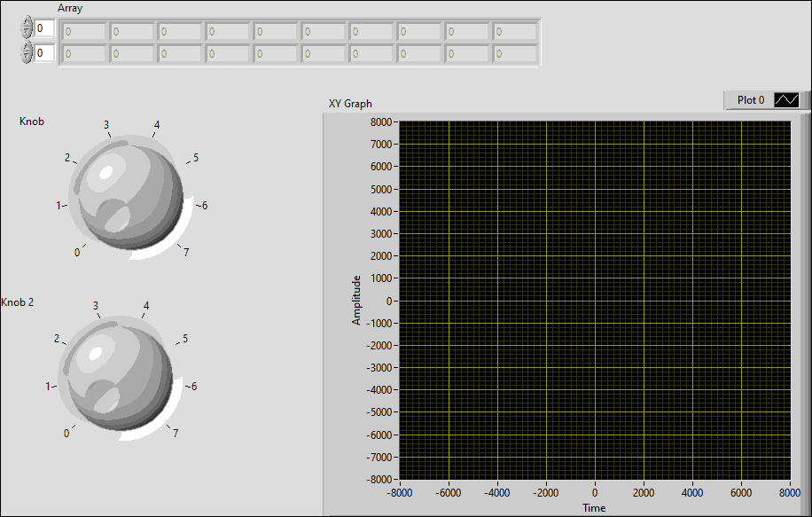Image resolution: width=812 pixels, height=517 pixels.
Task: Select last cell of Array's top row
Action: [515, 32]
